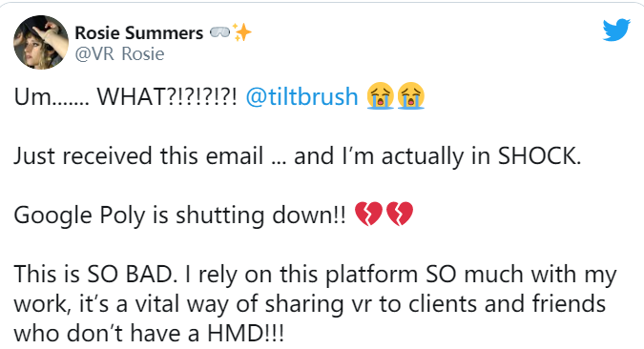Screen dimensions: 644x349
Task: Click the Rosie Summers display name
Action: pyautogui.click(x=139, y=33)
